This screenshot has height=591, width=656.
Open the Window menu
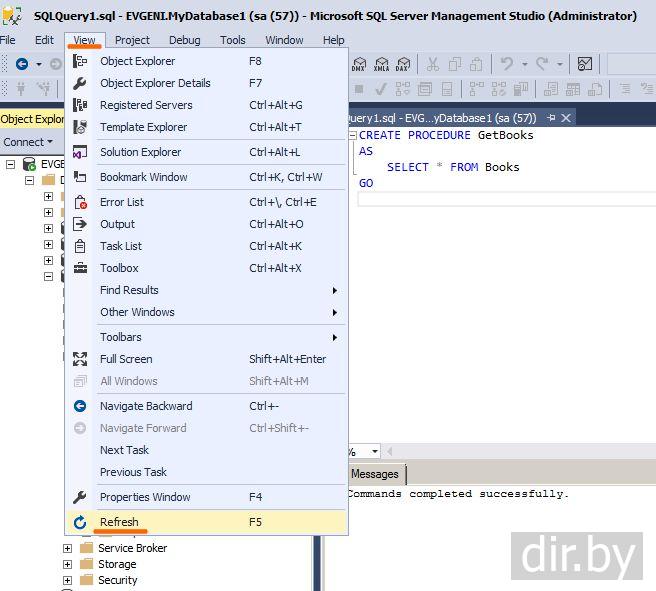tap(284, 40)
